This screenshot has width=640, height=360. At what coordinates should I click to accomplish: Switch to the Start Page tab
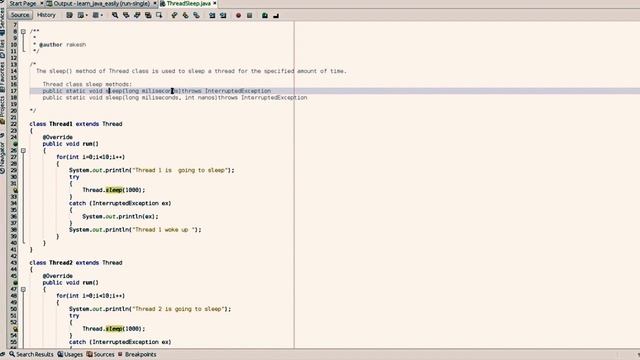pyautogui.click(x=22, y=3)
